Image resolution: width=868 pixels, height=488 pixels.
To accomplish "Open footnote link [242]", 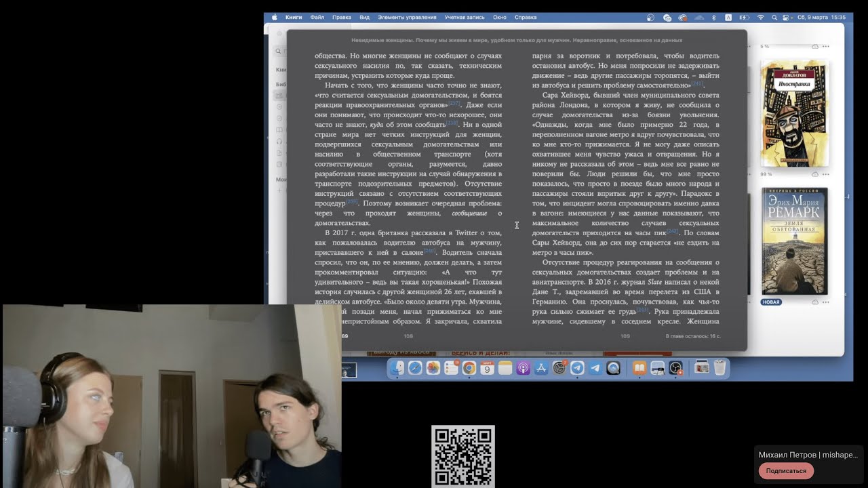I will coord(672,231).
